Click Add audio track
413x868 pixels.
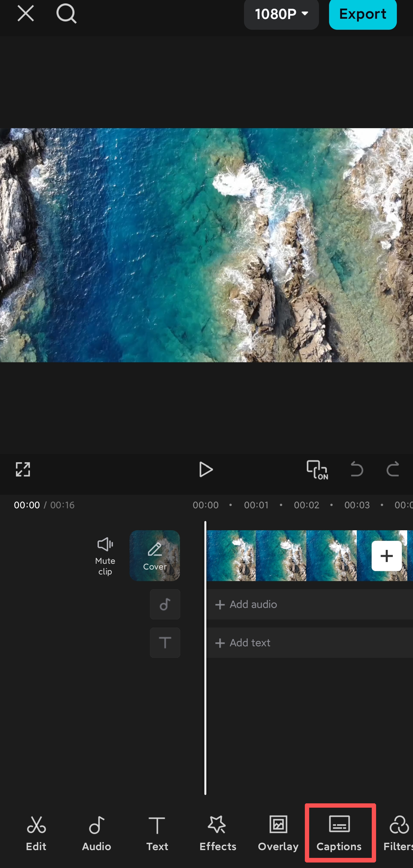[310, 604]
